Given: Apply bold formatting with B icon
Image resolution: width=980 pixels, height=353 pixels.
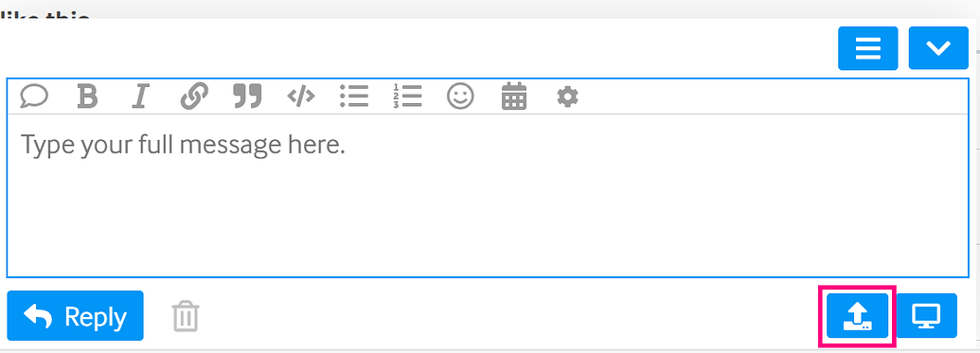Looking at the screenshot, I should [87, 97].
